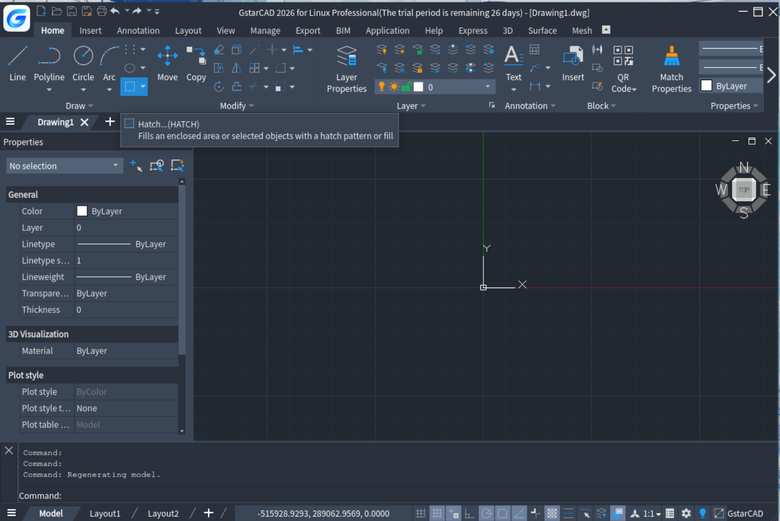Click the Save icon in quick access toolbar
Screen dimensions: 780x521
point(72,11)
